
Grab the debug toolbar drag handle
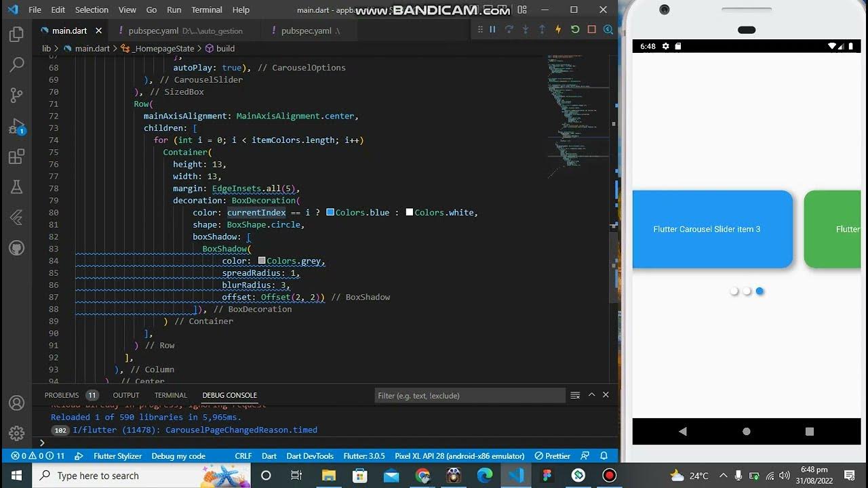pos(479,30)
